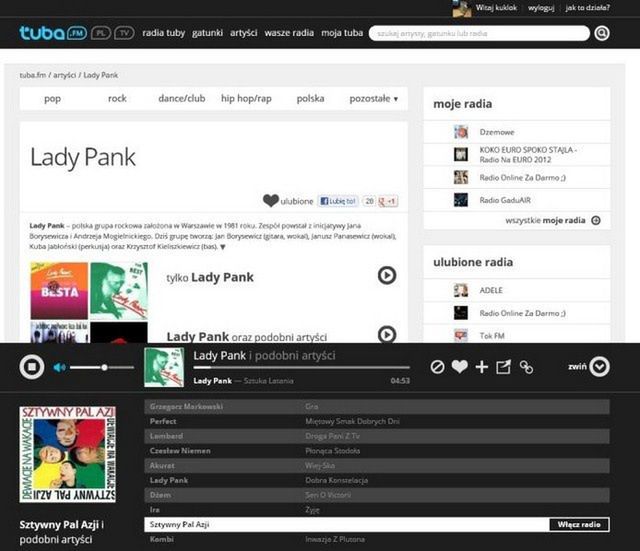The height and width of the screenshot is (551, 640).
Task: Open the radia tuby menu
Action: (163, 33)
